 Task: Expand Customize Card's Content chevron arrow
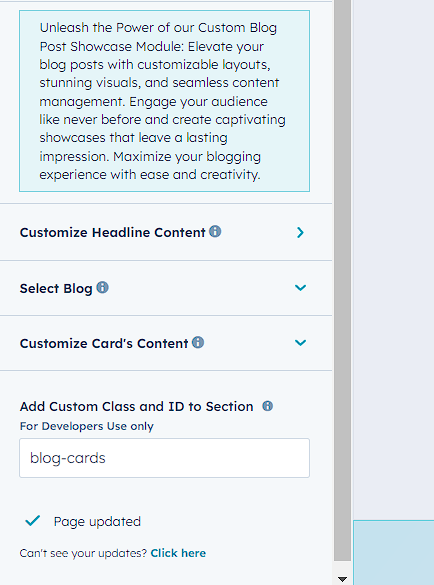pyautogui.click(x=300, y=342)
